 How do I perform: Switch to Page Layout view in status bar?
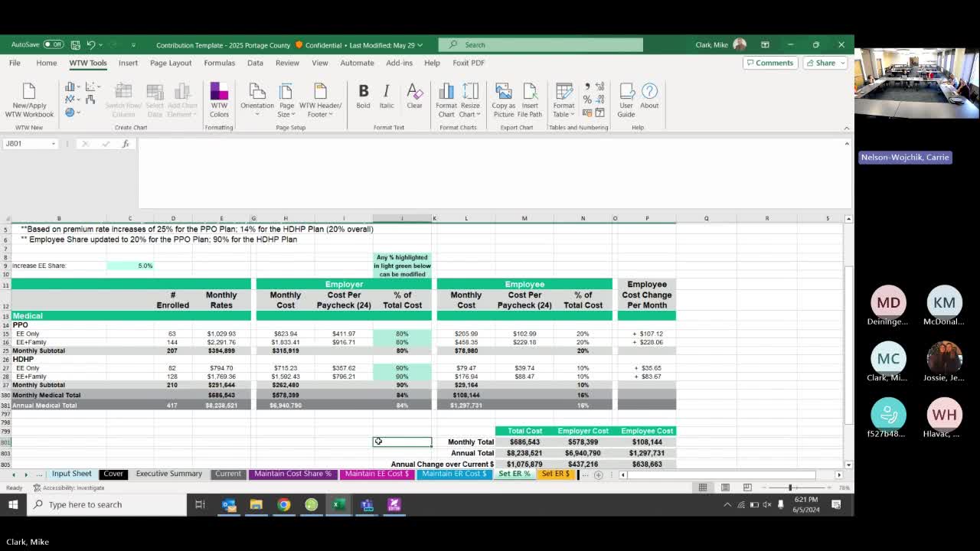[725, 487]
